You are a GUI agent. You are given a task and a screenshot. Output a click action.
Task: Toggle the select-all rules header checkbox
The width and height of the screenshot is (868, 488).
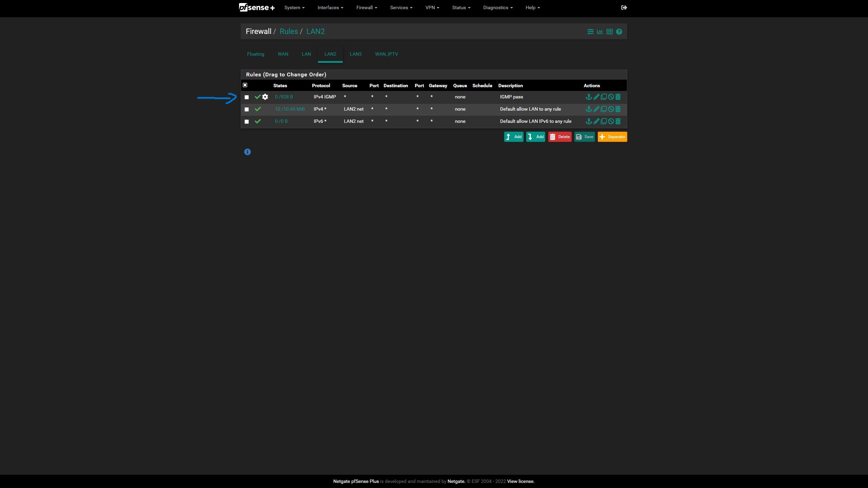coord(245,85)
